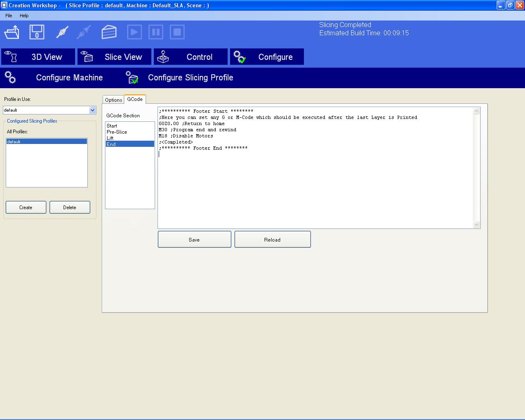525x420 pixels.
Task: Open the Control panel
Action: (191, 57)
